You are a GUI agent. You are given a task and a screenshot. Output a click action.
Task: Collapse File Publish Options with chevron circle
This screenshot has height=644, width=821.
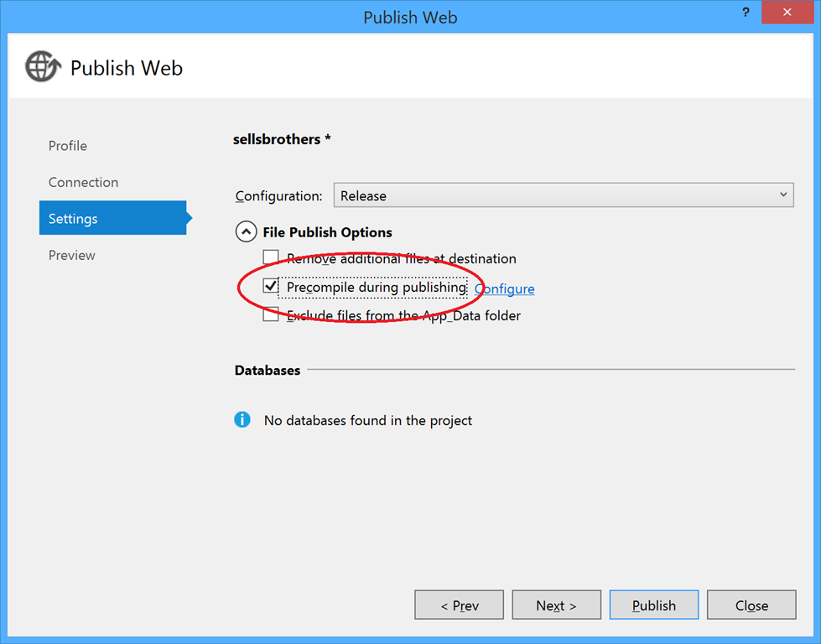coord(246,231)
